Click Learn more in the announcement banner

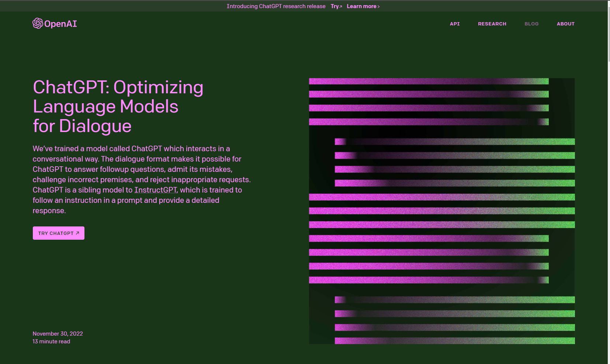[x=363, y=6]
